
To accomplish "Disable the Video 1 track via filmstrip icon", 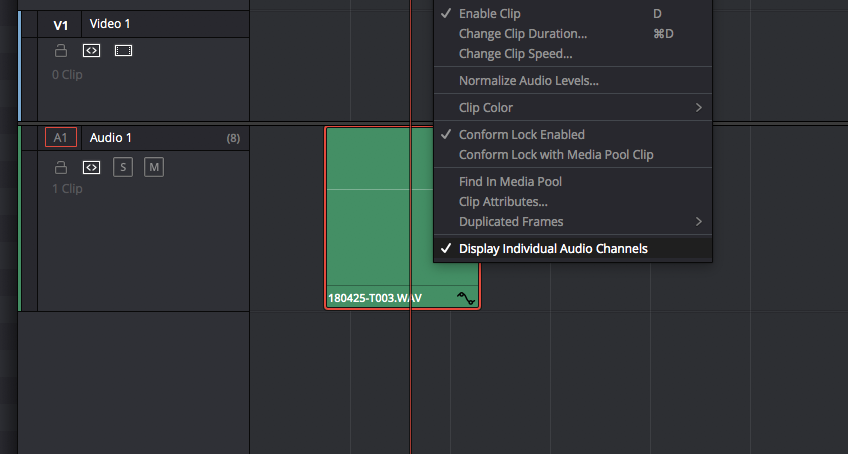I will pos(123,51).
